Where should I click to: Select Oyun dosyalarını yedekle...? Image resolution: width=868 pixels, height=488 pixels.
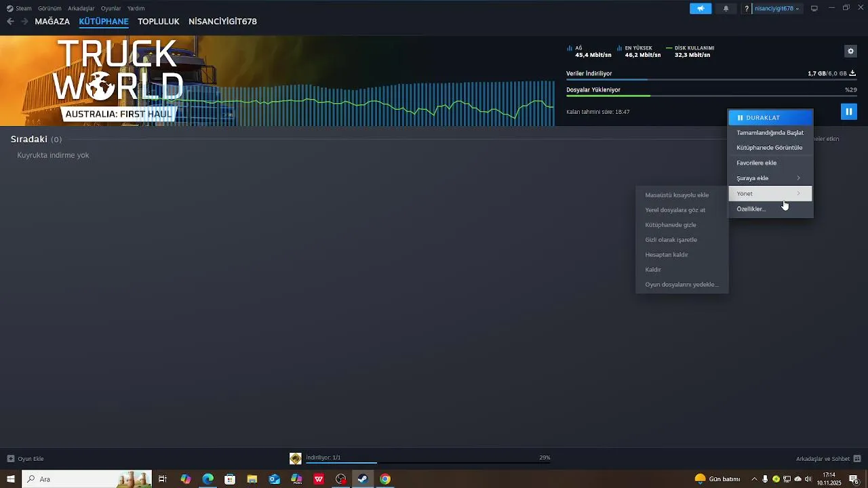click(x=682, y=285)
